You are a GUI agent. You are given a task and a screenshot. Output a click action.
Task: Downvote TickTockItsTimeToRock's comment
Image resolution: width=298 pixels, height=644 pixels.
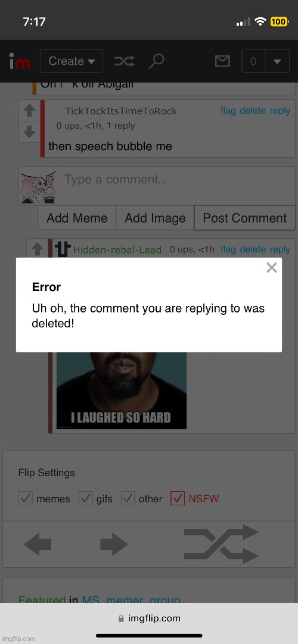(29, 132)
